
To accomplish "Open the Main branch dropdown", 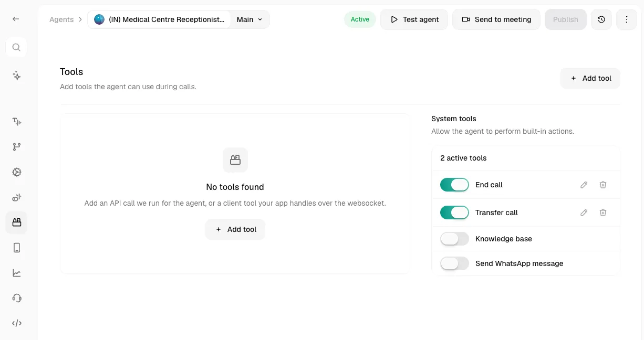I will click(250, 19).
